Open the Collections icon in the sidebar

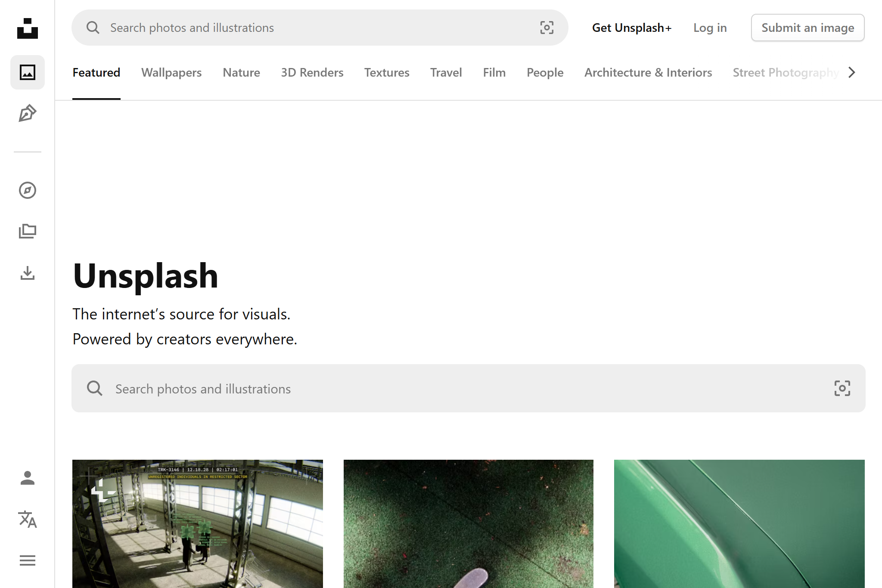coord(28,231)
